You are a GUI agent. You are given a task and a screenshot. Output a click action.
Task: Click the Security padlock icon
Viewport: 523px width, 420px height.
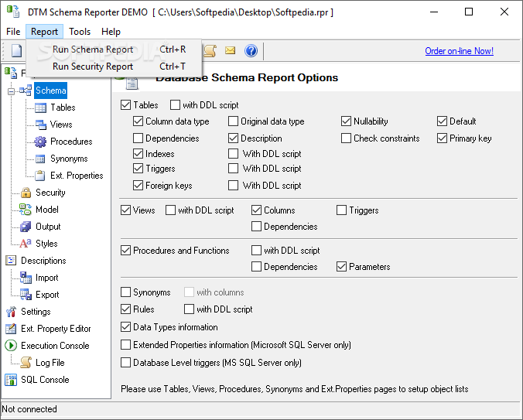click(x=26, y=193)
